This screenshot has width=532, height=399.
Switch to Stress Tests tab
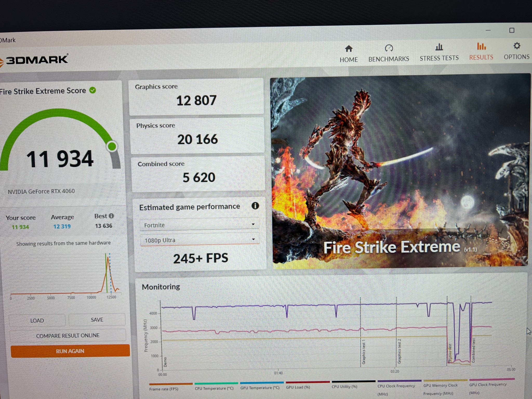[x=439, y=52]
